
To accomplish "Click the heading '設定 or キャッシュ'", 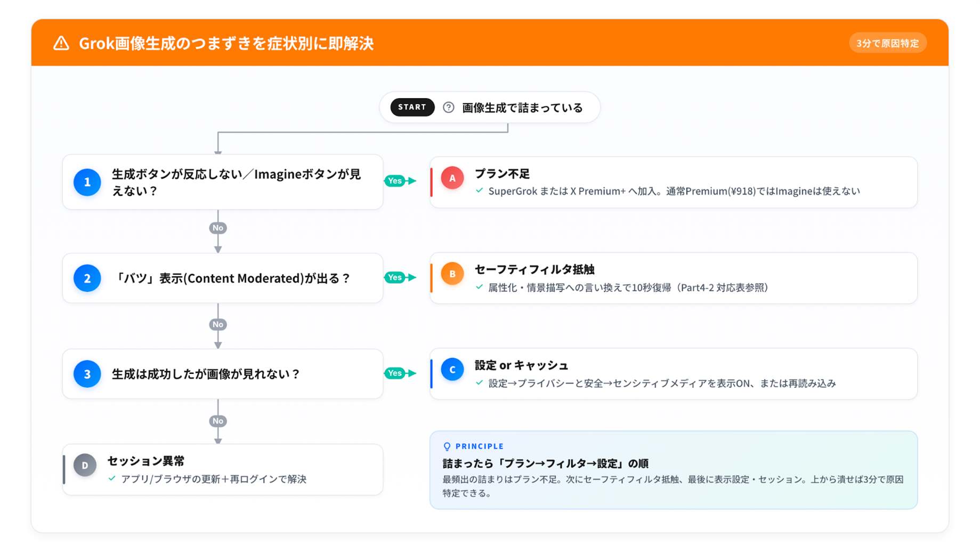I will point(521,365).
